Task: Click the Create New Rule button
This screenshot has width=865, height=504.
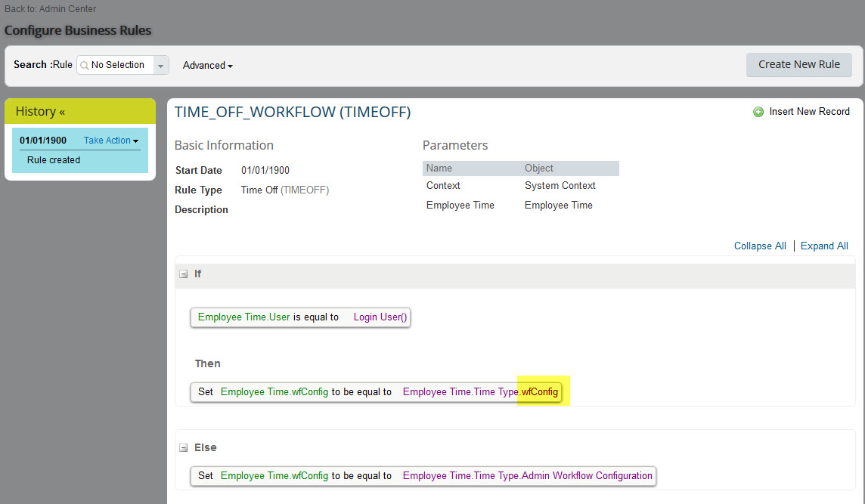Action: click(x=798, y=64)
